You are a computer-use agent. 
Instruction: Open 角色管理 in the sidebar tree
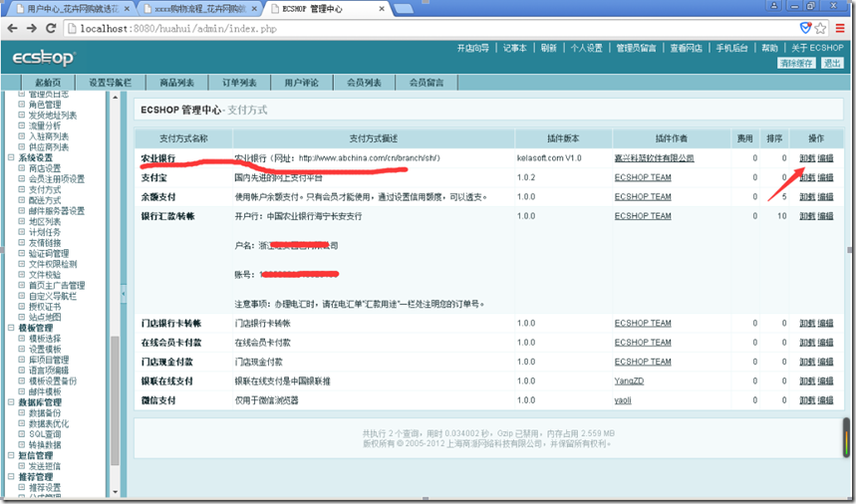point(45,105)
